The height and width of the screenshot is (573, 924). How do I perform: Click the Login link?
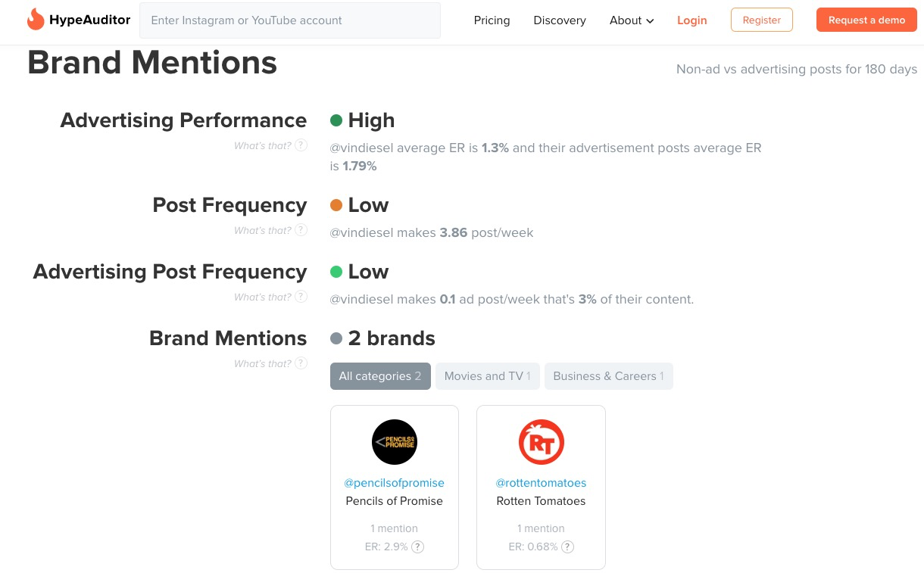(x=691, y=20)
